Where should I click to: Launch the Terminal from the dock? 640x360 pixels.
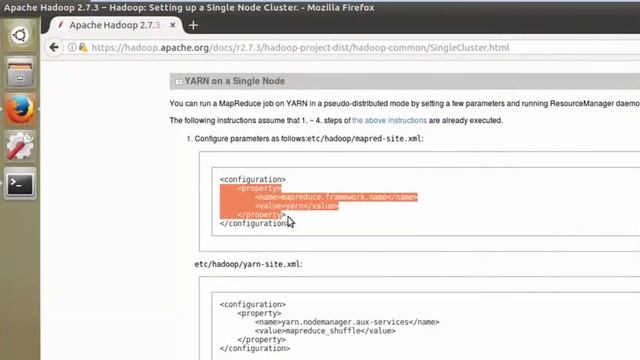tap(20, 183)
